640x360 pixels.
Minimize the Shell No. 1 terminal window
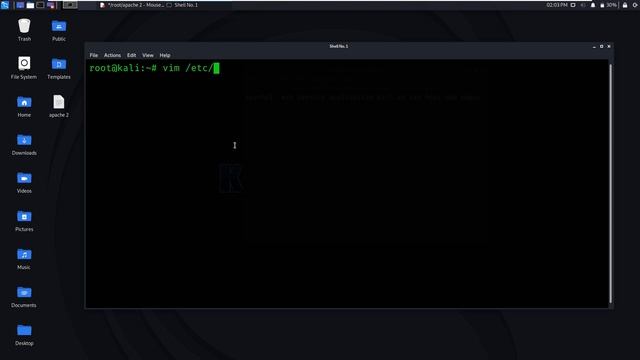[594, 47]
